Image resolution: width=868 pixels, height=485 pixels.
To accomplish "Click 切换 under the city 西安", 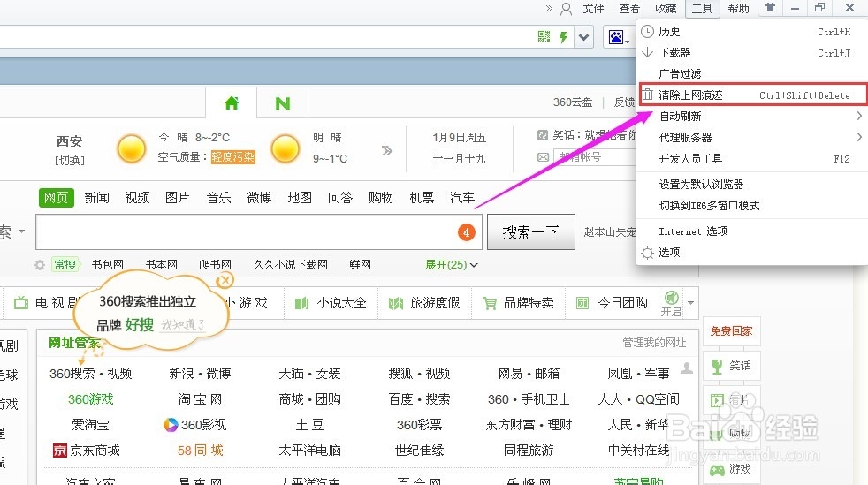I will point(70,161).
